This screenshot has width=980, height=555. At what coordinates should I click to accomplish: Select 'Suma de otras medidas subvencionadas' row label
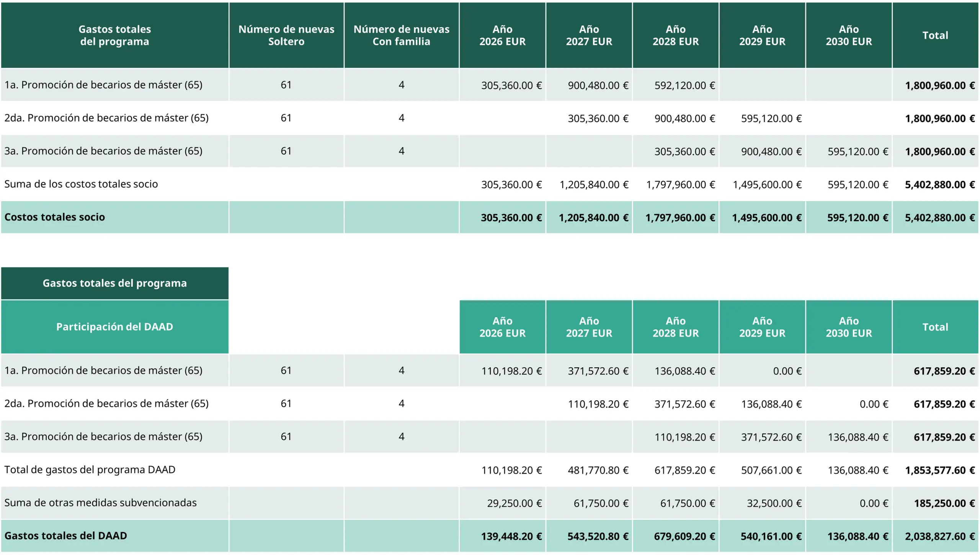coord(100,503)
